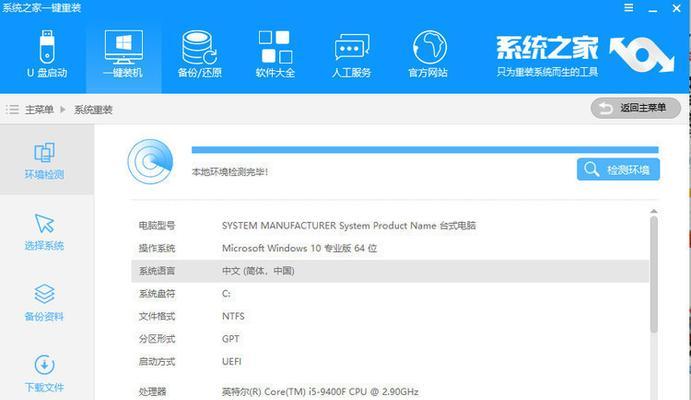Minimize the 系统之家 window

(653, 9)
